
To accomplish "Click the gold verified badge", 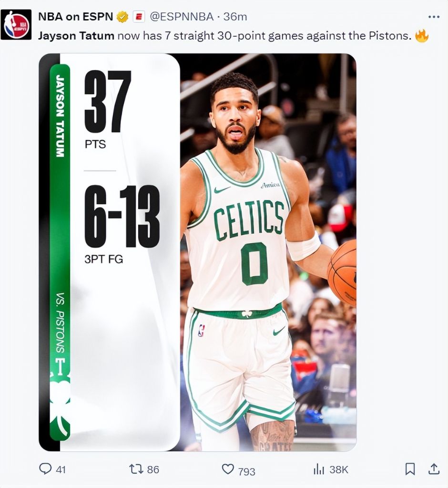I will tap(122, 17).
